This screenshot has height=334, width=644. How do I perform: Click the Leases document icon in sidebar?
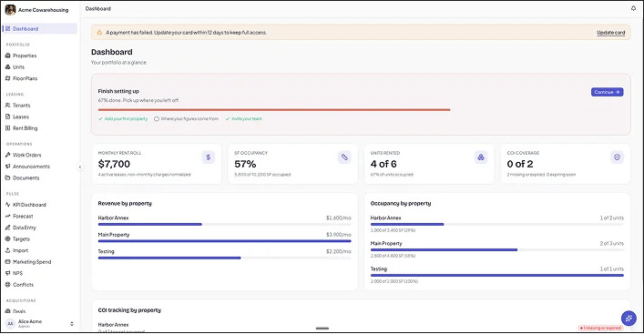point(7,116)
